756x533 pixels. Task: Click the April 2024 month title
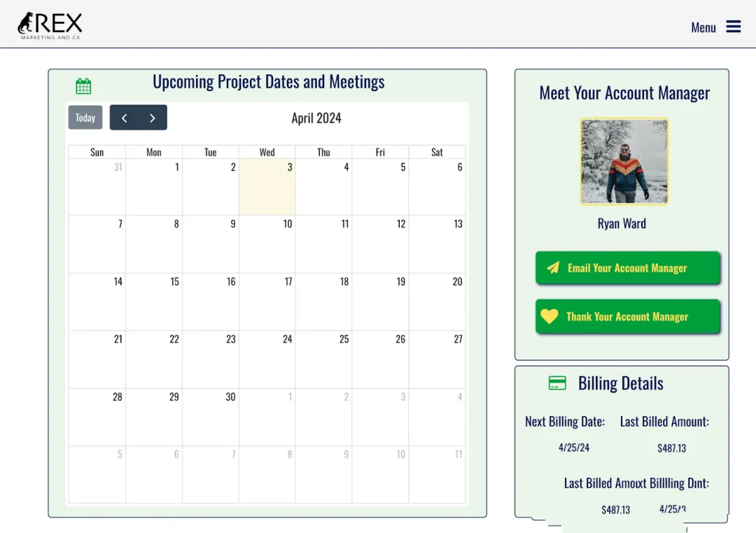(x=316, y=118)
